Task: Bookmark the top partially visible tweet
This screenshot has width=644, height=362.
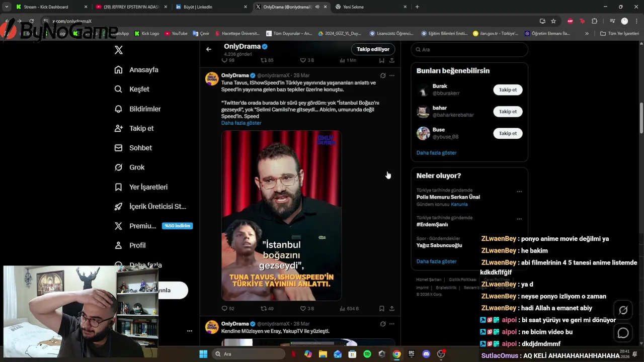Action: (382, 60)
